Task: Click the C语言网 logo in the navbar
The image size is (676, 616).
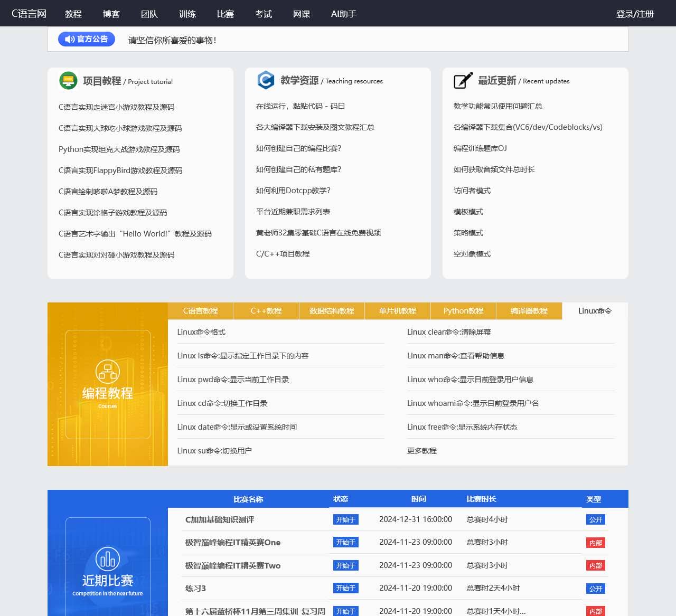Action: pyautogui.click(x=29, y=14)
